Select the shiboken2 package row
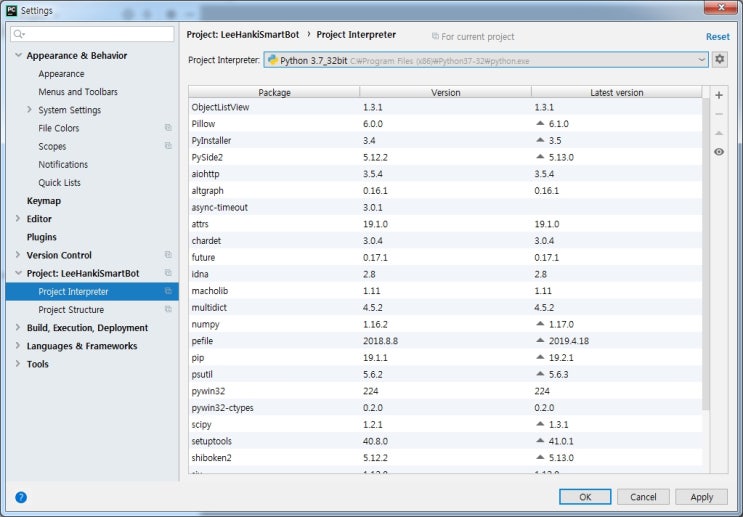 pos(445,458)
